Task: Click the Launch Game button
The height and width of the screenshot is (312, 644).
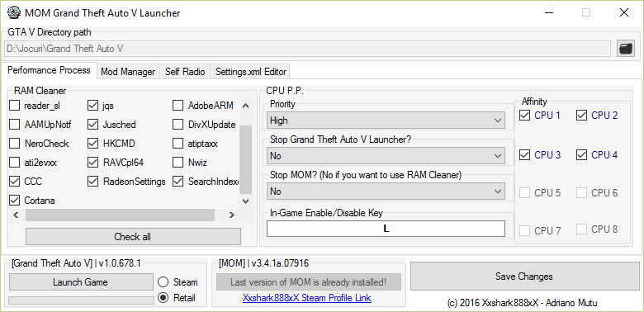Action: (81, 282)
